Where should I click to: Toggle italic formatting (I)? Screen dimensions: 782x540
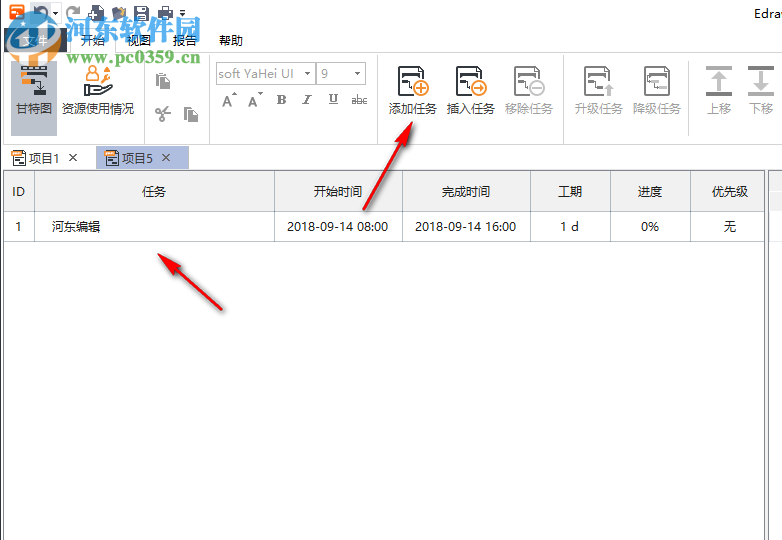coord(307,100)
